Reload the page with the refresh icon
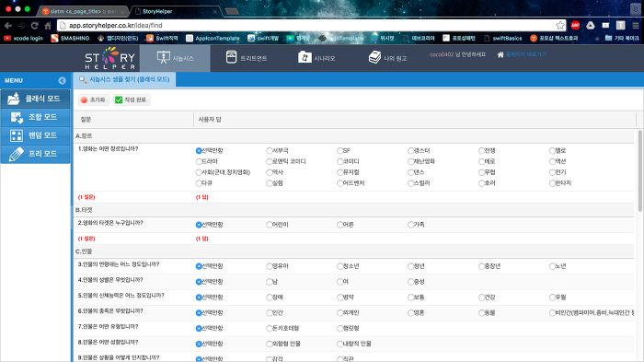Screen dimensions: 644x362 click(x=35, y=26)
